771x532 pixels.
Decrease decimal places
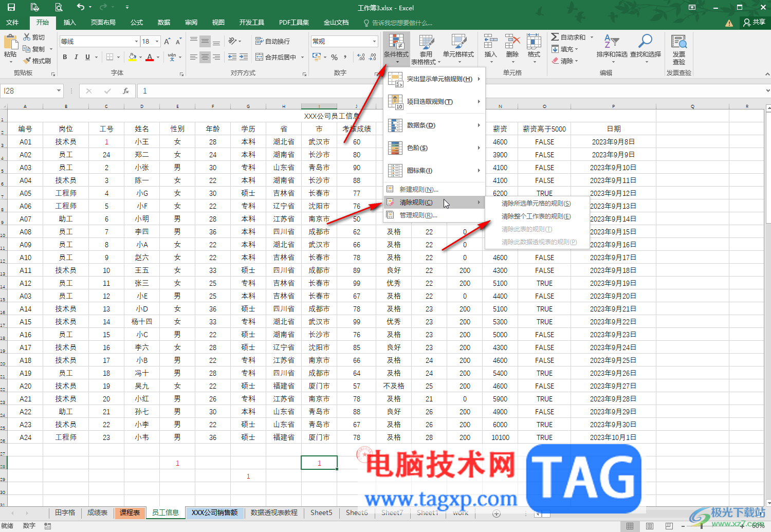pos(372,57)
